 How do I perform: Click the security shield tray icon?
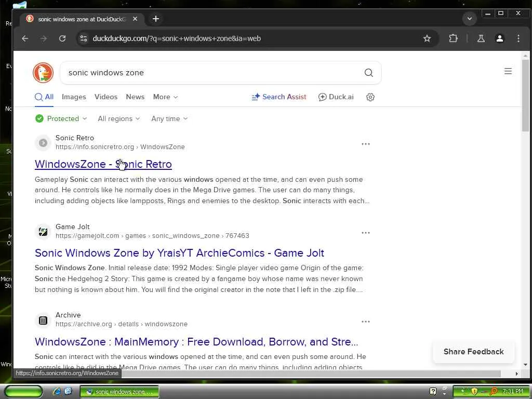(x=474, y=392)
